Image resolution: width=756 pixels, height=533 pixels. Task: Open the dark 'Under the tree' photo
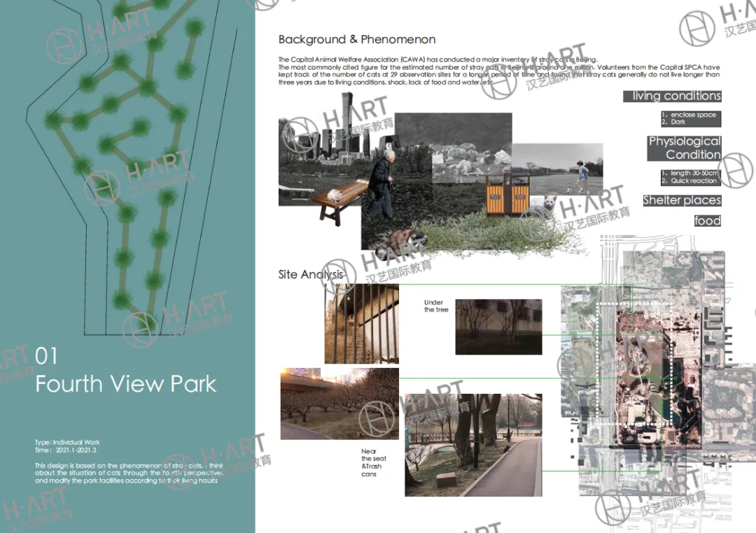coord(498,326)
